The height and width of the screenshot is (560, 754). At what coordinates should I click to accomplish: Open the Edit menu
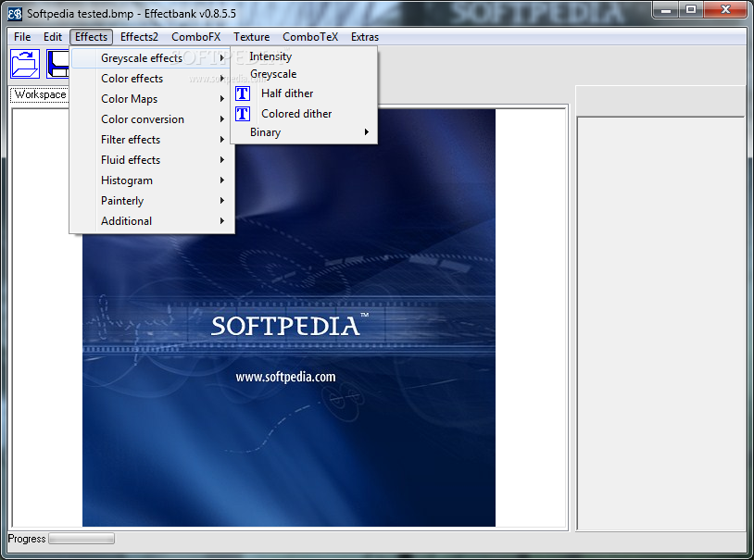coord(53,37)
